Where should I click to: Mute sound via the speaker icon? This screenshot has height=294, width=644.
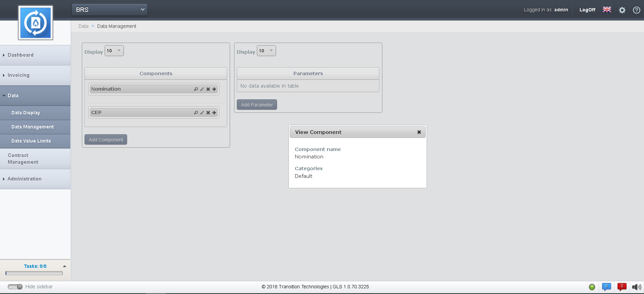(636, 287)
